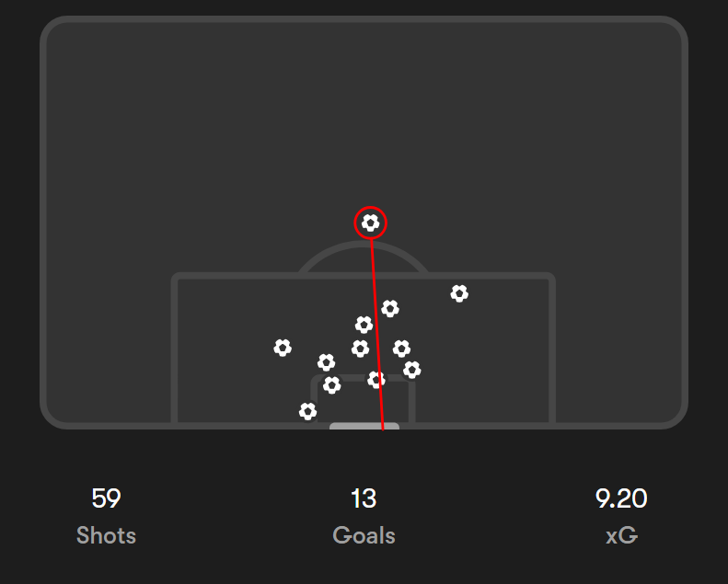Click the light gray goal mouth
Viewport: 728px width, 584px height.
(364, 427)
